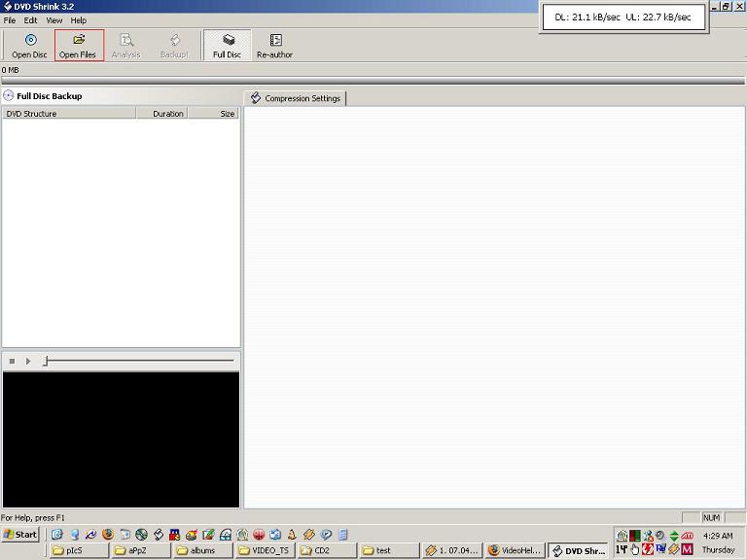The image size is (747, 560).
Task: Open the pIcS folder taskbar button
Action: [79, 550]
